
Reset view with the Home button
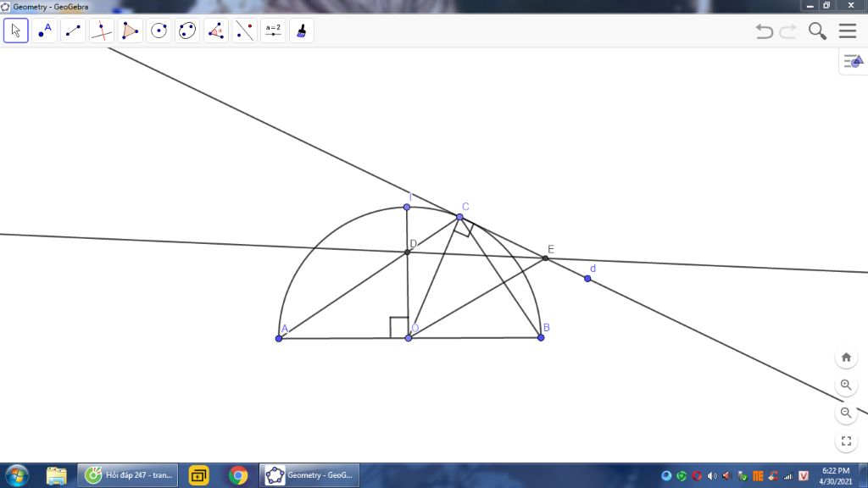point(846,358)
